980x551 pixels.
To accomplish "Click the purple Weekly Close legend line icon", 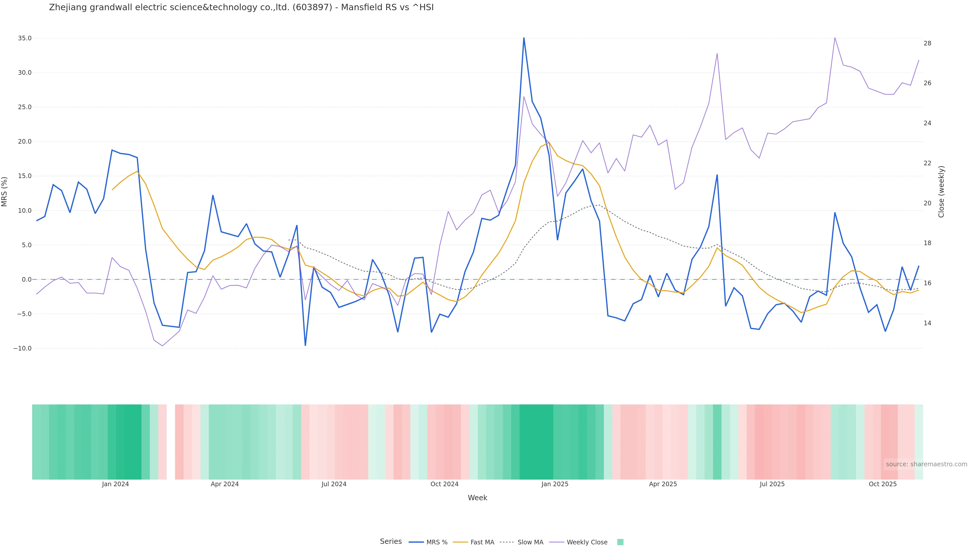I will pos(557,542).
